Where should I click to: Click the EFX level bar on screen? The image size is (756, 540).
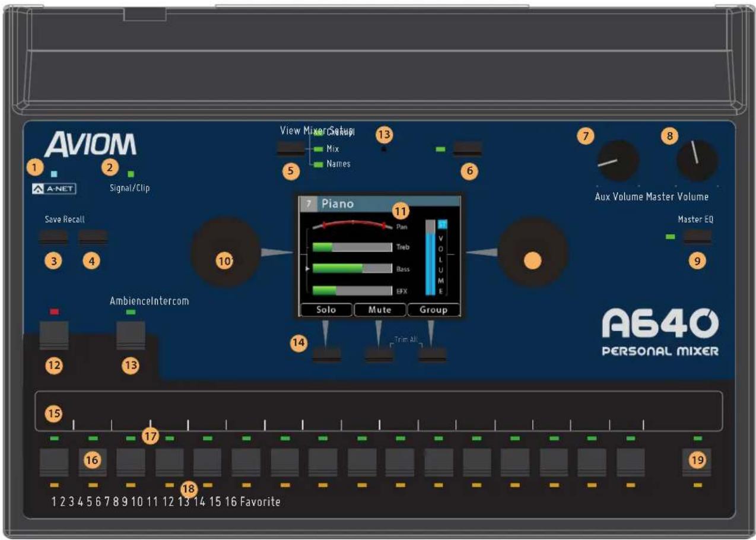[x=352, y=291]
